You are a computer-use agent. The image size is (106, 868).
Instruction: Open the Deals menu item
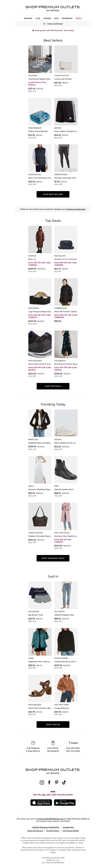(79, 19)
